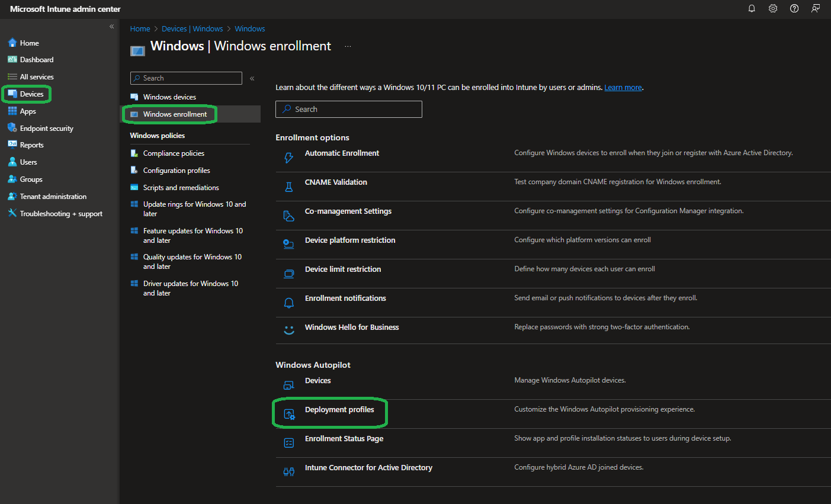The height and width of the screenshot is (504, 831).
Task: Click the Intune Connector icon
Action: (x=288, y=472)
